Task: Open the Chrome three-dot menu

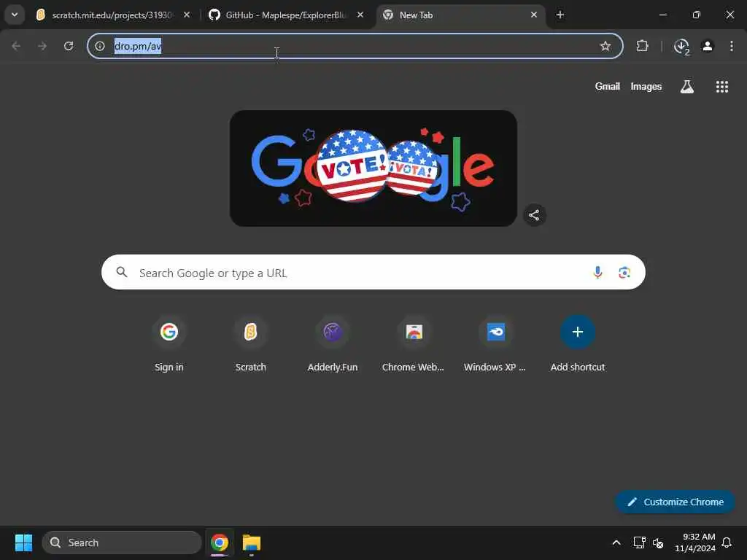Action: pos(731,46)
